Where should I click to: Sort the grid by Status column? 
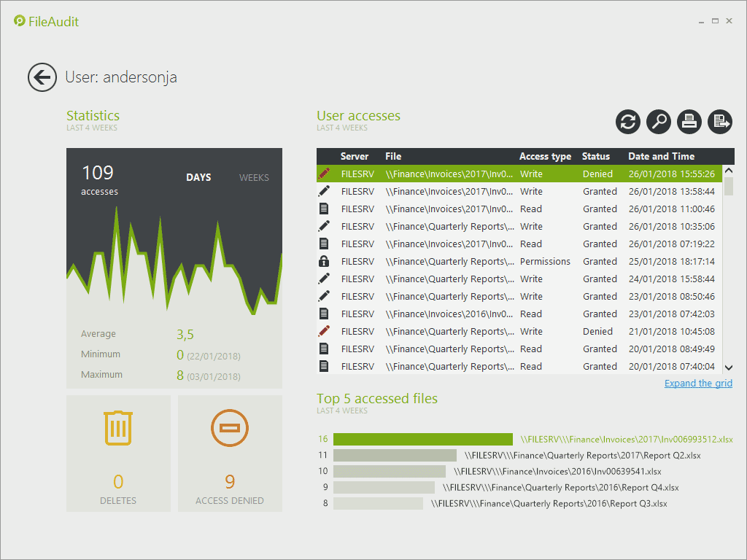pos(595,156)
